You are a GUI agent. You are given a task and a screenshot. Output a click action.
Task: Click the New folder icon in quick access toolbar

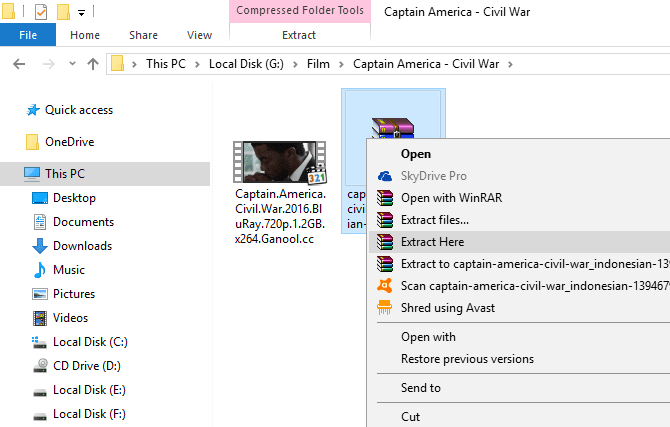(x=63, y=12)
